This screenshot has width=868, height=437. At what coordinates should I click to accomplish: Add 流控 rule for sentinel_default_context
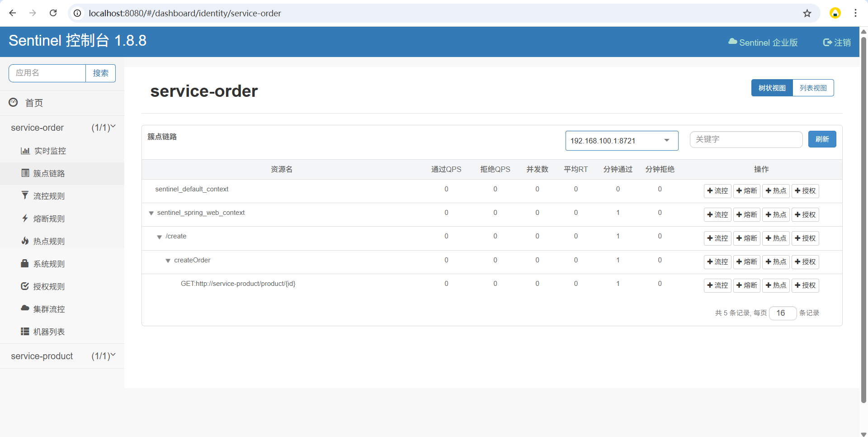717,191
